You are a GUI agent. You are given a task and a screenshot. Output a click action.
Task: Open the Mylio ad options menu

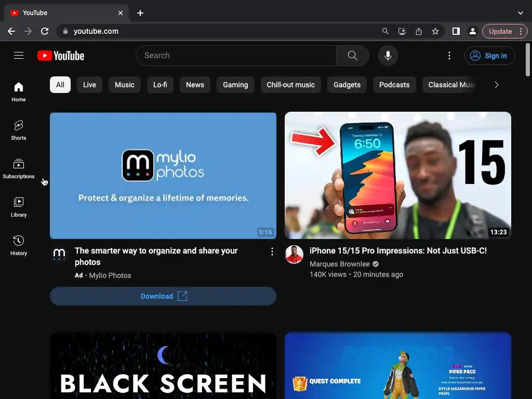272,251
